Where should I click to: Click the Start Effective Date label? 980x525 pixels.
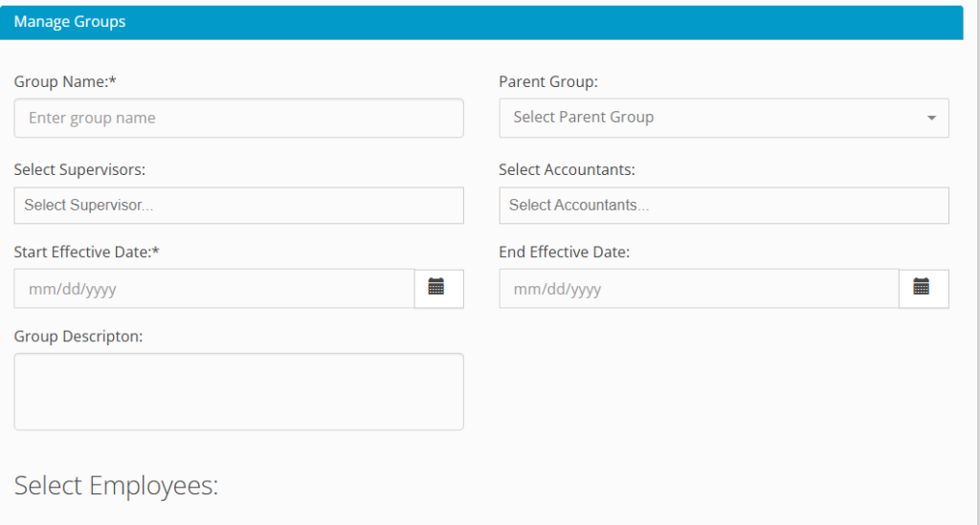(86, 252)
